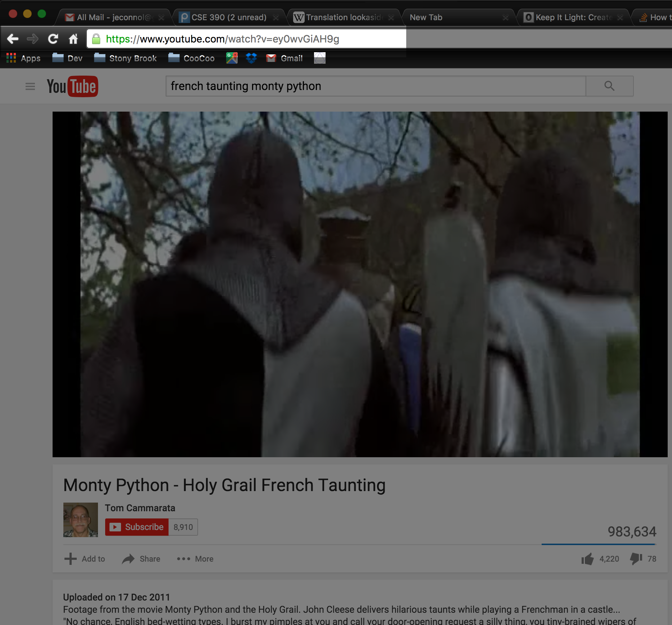This screenshot has width=672, height=625.
Task: Click the YouTube search input field
Action: coord(376,86)
